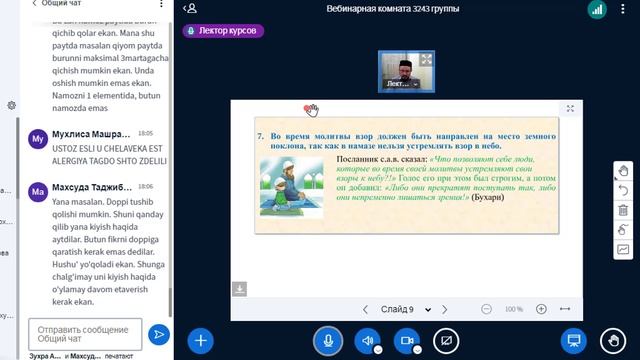Screen dimensions: 640x360
Task: Raise hand with the bottom-right hand icon
Action: [x=613, y=340]
